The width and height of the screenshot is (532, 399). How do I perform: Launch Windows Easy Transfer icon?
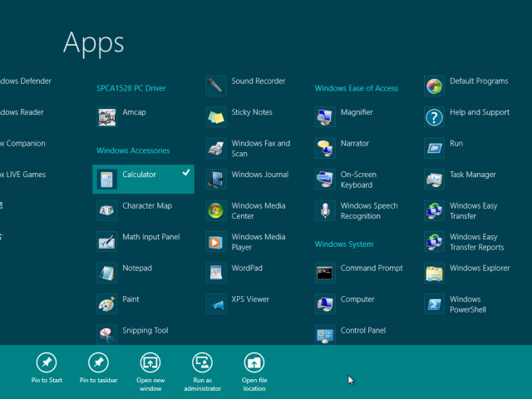point(435,210)
